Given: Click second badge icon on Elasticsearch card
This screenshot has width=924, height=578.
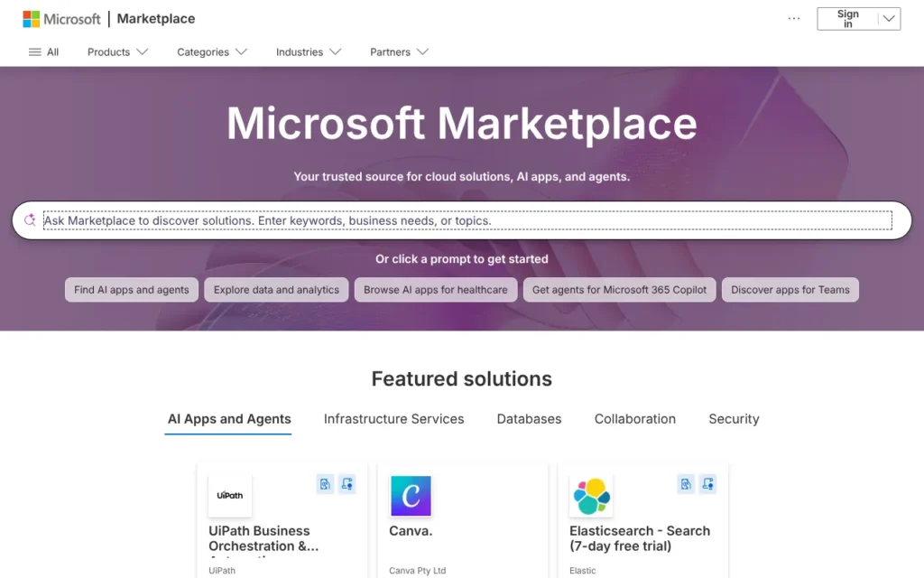Looking at the screenshot, I should [708, 484].
